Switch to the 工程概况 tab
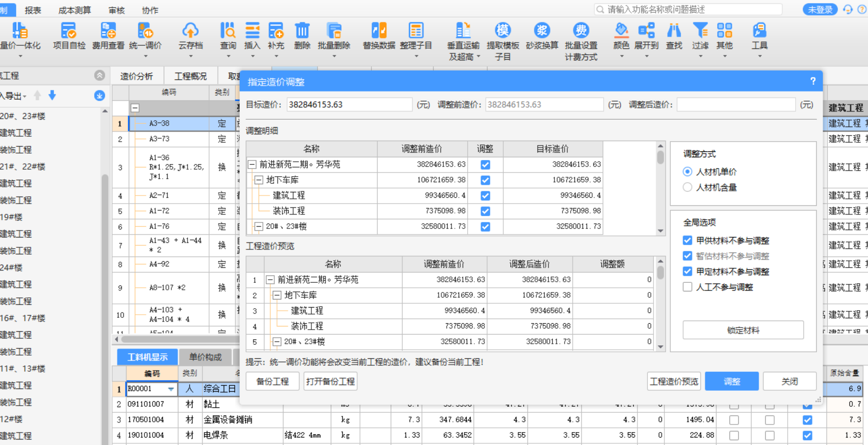Viewport: 868px width, 445px height. pos(190,77)
